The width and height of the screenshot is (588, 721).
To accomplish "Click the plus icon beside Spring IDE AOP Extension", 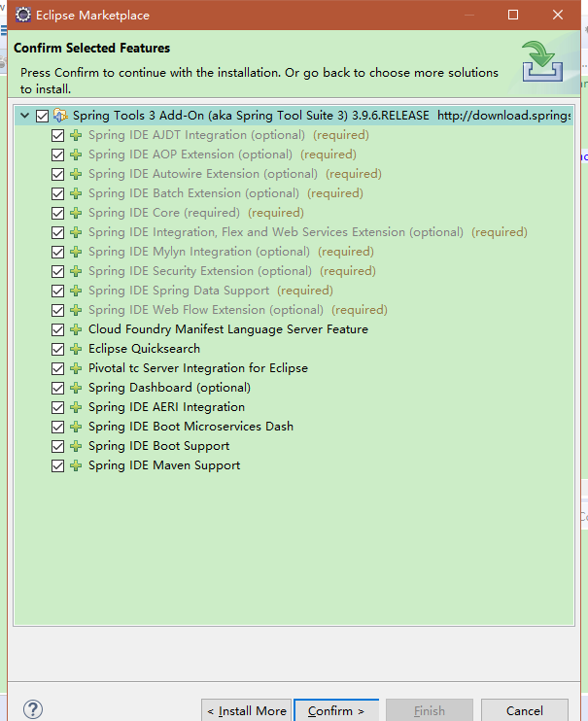I will [76, 154].
